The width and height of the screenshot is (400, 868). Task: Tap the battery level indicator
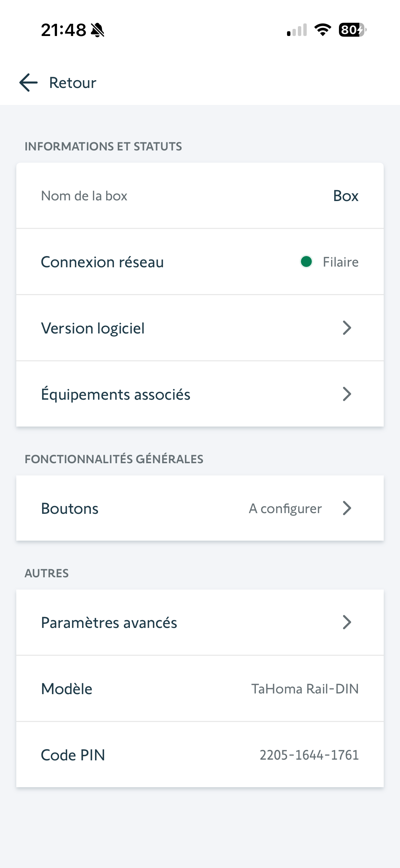(352, 30)
